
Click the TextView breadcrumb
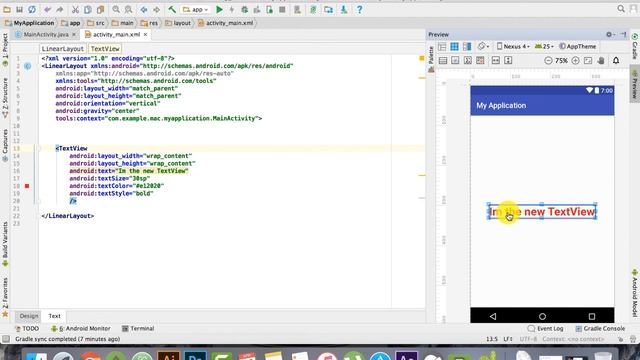click(x=105, y=49)
